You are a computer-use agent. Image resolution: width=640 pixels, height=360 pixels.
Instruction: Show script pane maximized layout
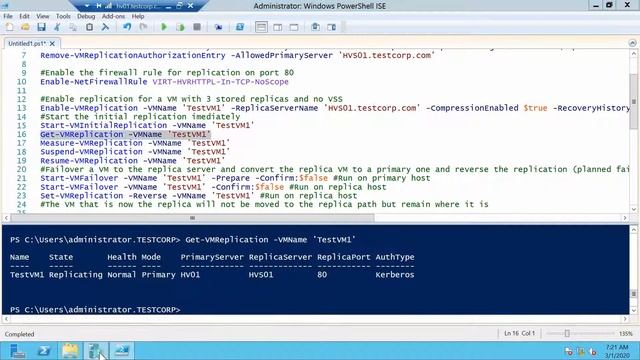[x=294, y=27]
